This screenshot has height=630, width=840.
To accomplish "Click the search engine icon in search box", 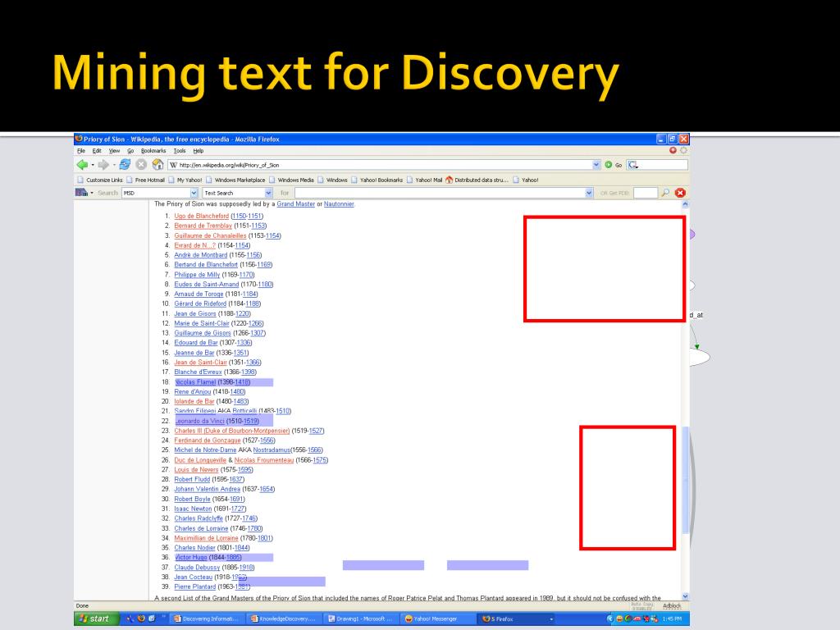I will (632, 165).
